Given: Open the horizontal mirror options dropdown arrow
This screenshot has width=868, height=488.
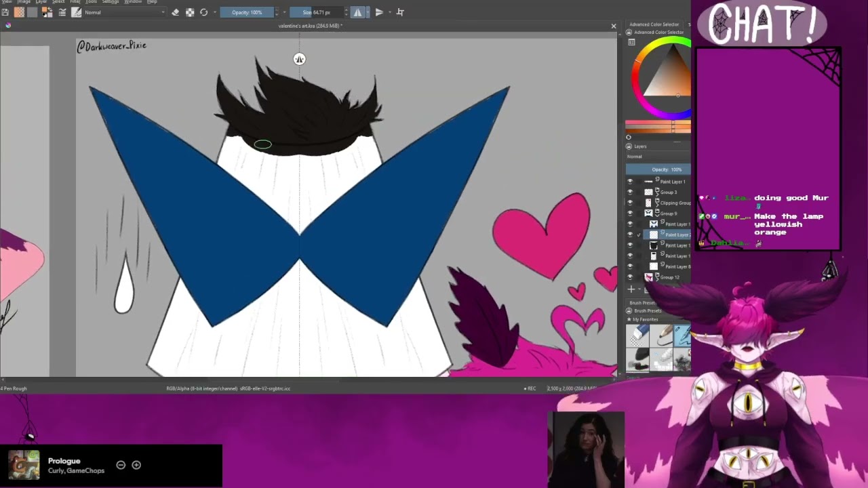Looking at the screenshot, I should 367,12.
